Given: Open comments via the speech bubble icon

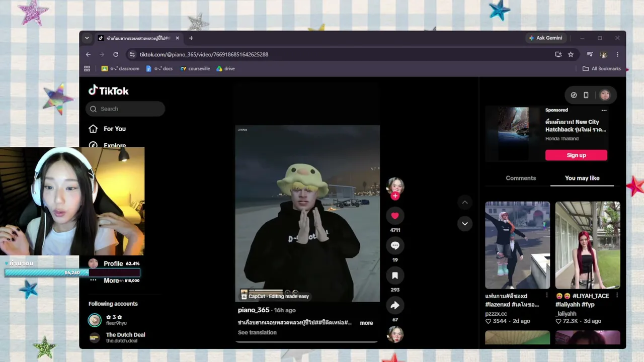Looking at the screenshot, I should click(x=395, y=245).
